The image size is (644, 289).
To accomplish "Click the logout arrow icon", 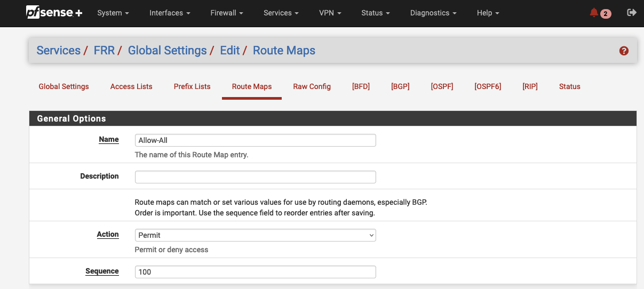I will tap(632, 13).
